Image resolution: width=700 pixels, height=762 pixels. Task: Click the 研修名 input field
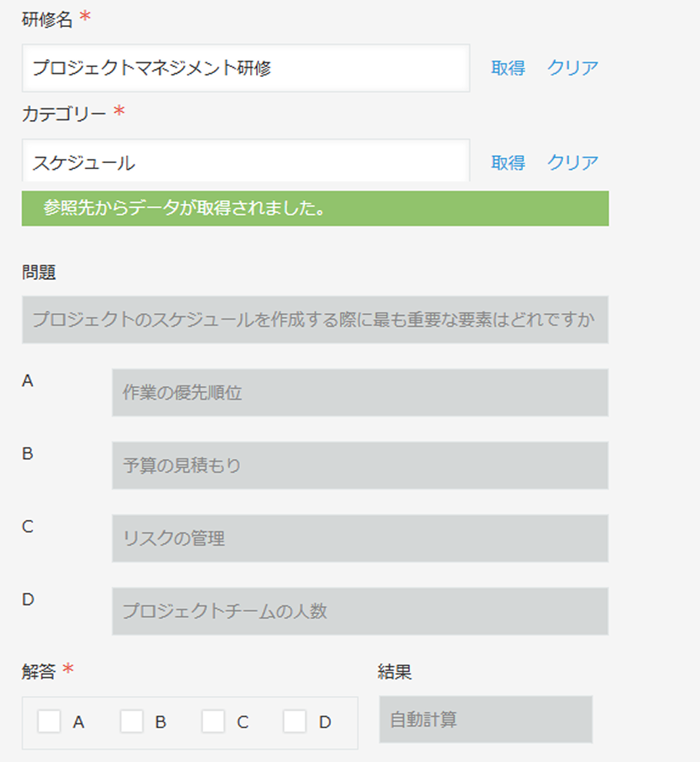click(245, 68)
